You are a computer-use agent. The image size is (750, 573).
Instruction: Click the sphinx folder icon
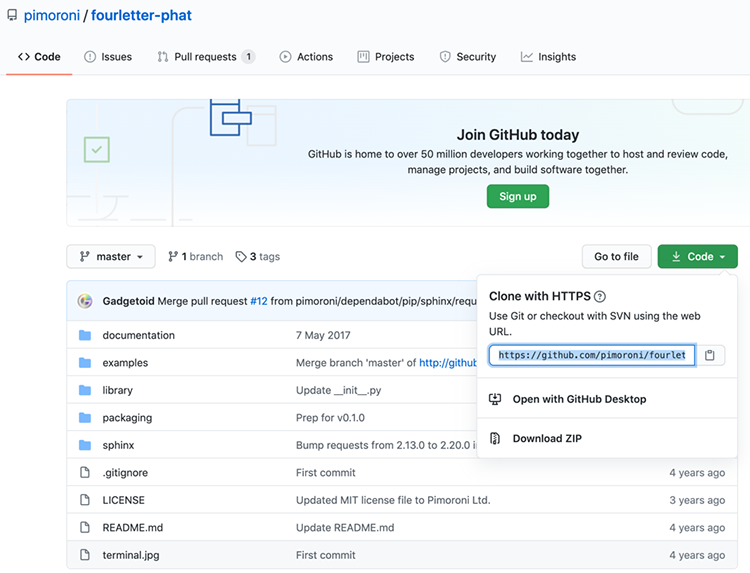(x=85, y=445)
